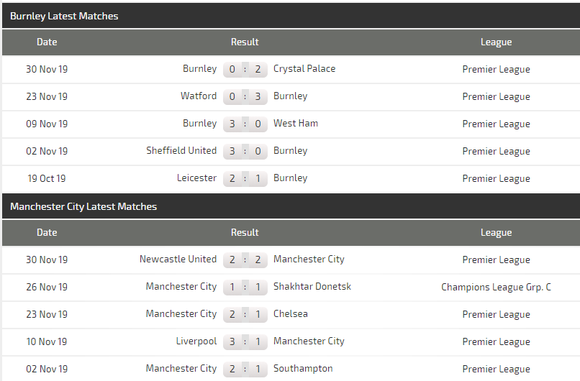Viewport: 580px width, 381px height.
Task: Open the Newcastle United team link
Action: click(x=178, y=259)
